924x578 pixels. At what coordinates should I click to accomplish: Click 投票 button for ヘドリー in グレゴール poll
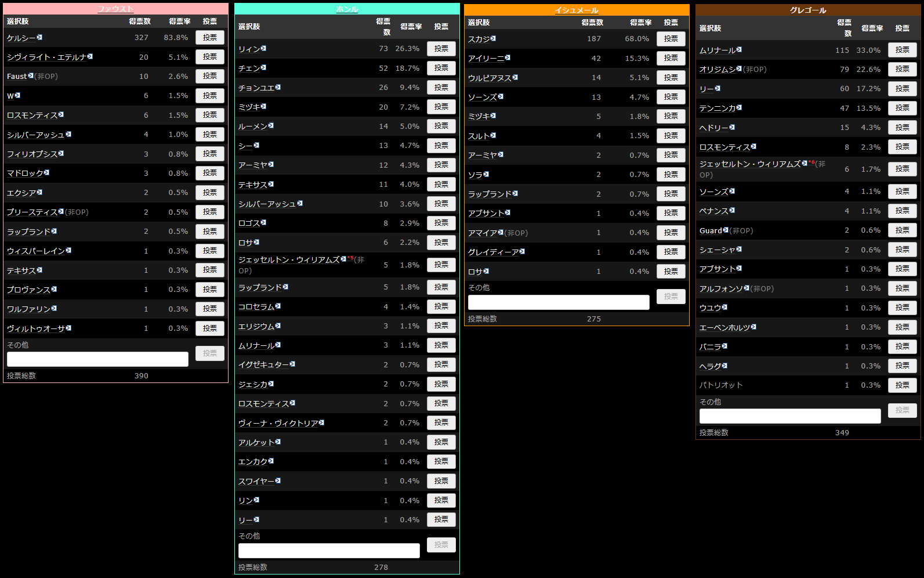tap(903, 127)
